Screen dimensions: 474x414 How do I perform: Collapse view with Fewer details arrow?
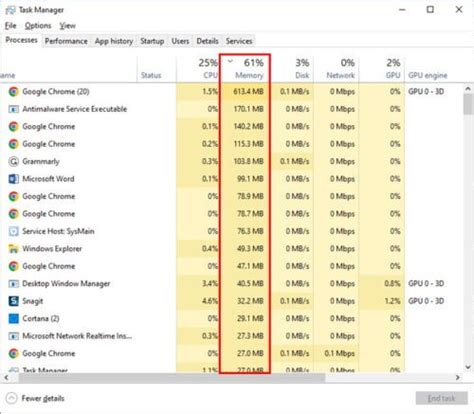click(11, 398)
